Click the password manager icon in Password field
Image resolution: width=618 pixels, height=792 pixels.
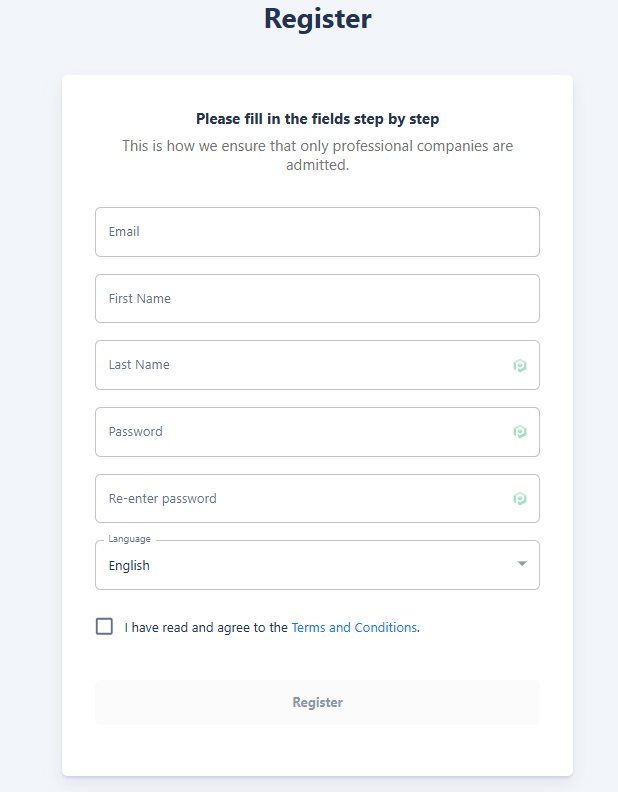pos(520,432)
